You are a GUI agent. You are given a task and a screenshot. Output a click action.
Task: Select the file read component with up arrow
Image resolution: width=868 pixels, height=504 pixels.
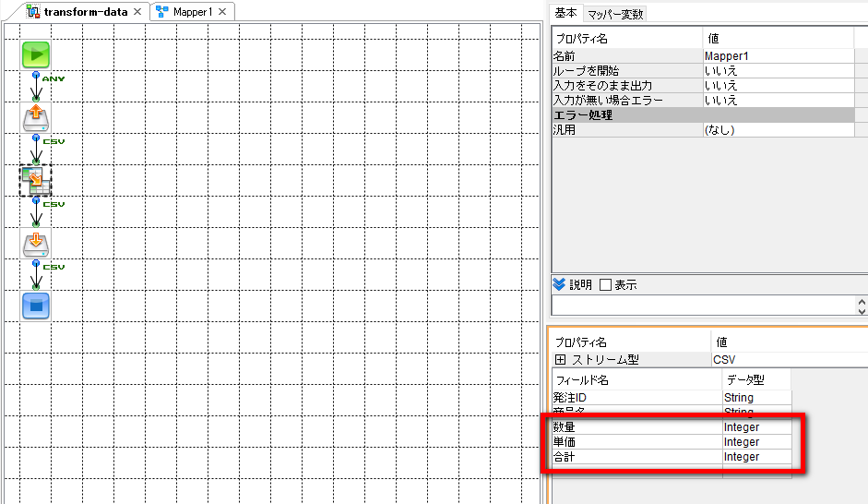pos(36,117)
